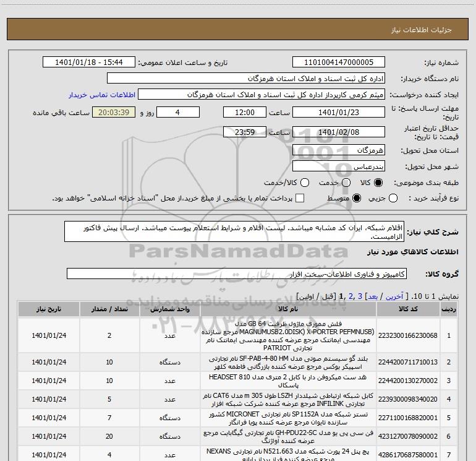476x461 pixels.
Task: Toggle the اسناد خزانه اسلامی payment checkbox
Action: pos(300,198)
